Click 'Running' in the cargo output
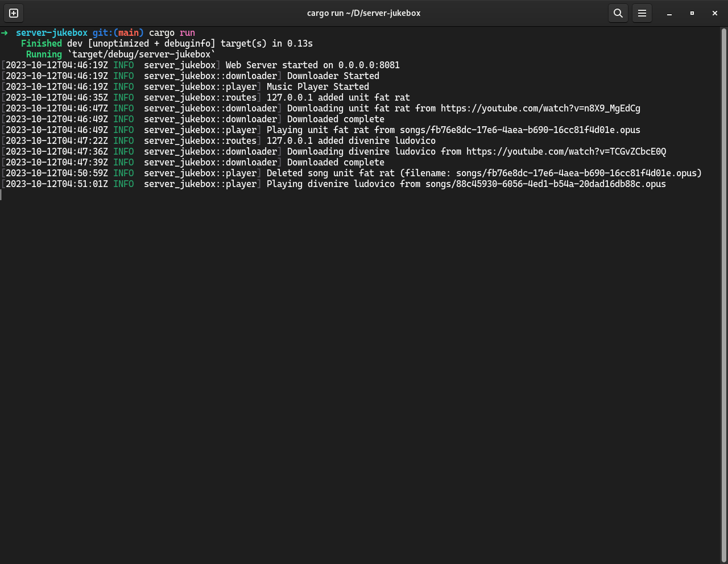 coord(44,54)
